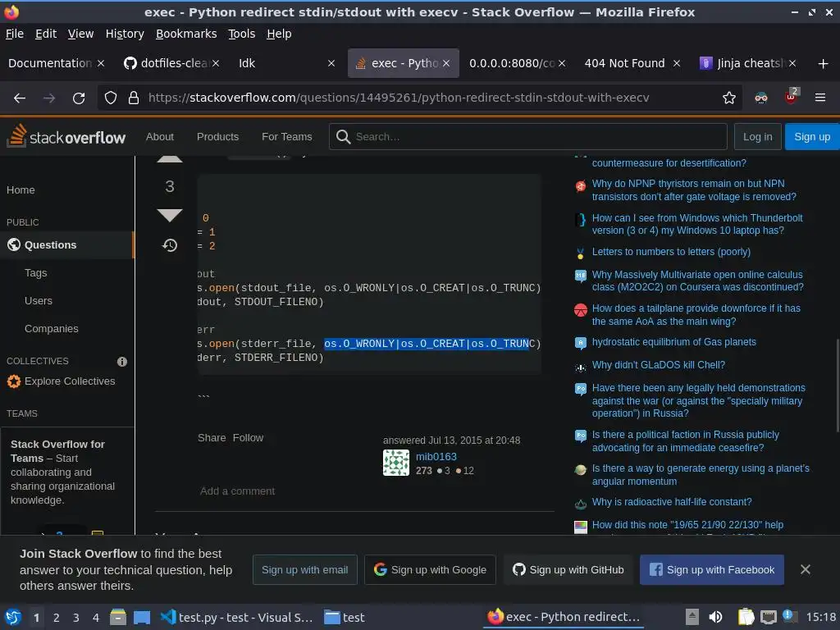
Task: Focus the Stack Overflow search box
Action: point(527,137)
